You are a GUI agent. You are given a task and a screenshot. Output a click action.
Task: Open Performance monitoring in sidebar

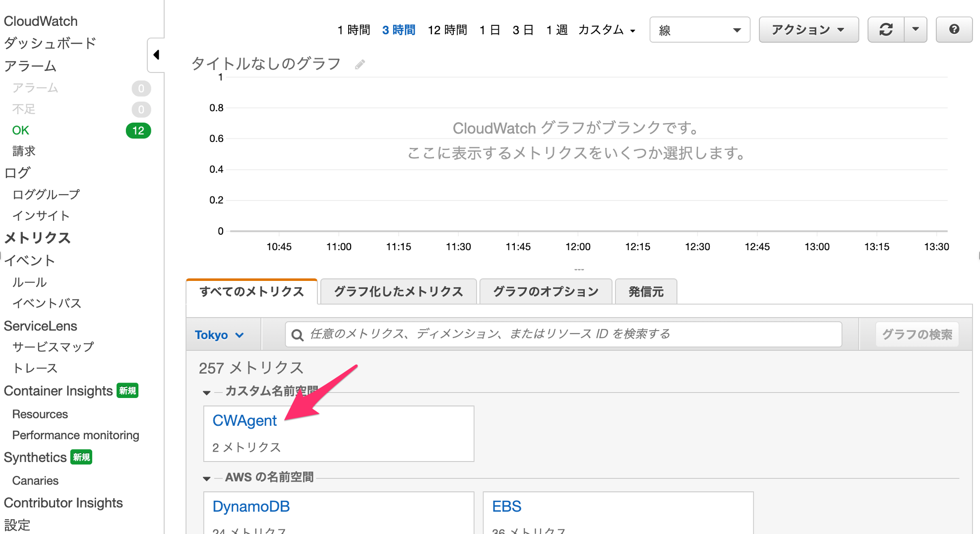[76, 435]
